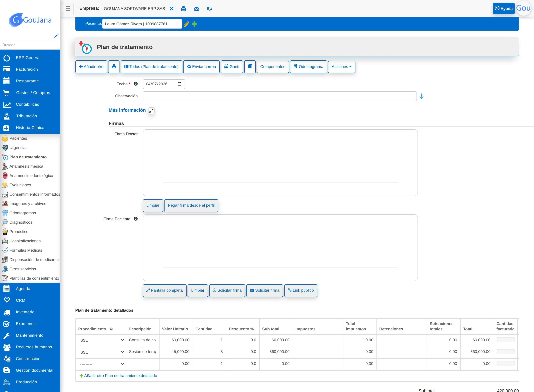Expand Más información section
Screen dimensions: 534x392
point(152,110)
